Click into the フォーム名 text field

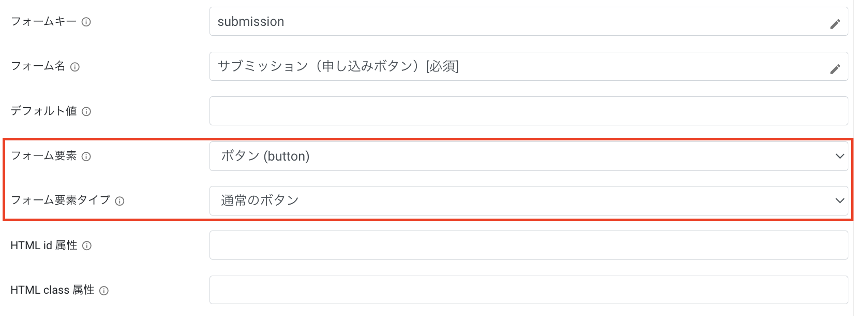517,66
